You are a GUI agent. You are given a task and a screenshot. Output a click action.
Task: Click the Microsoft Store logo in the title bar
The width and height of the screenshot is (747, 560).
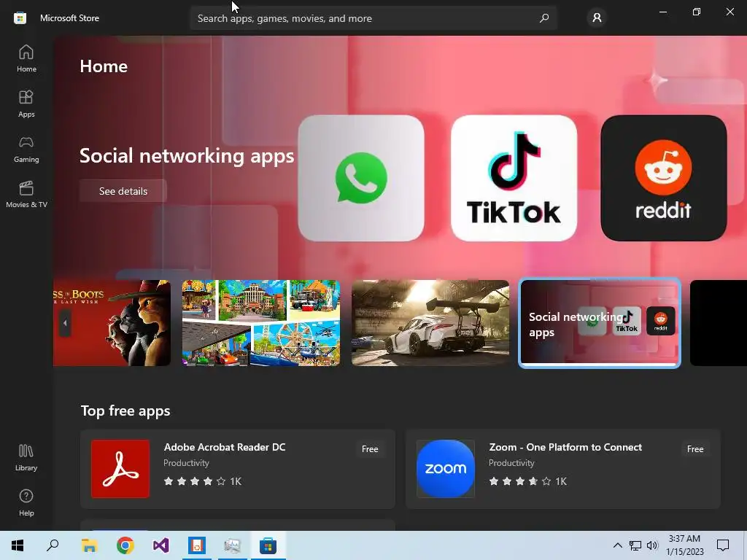point(20,18)
